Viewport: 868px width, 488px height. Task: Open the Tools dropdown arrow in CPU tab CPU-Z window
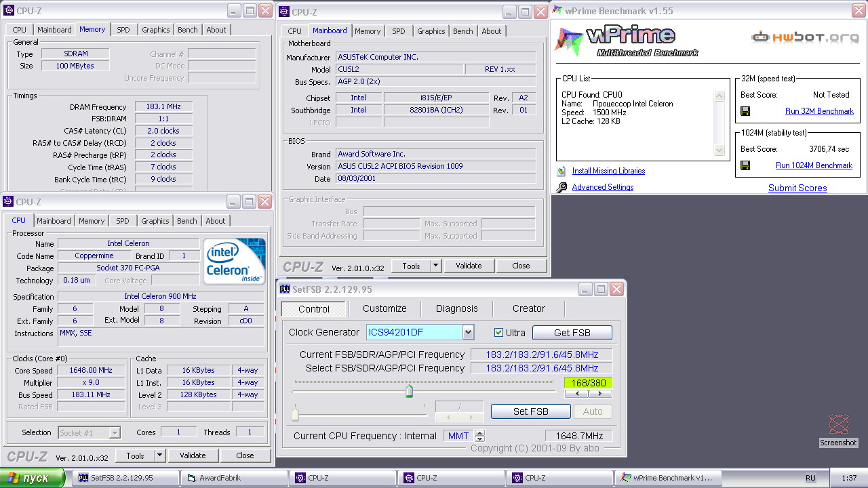tap(159, 455)
